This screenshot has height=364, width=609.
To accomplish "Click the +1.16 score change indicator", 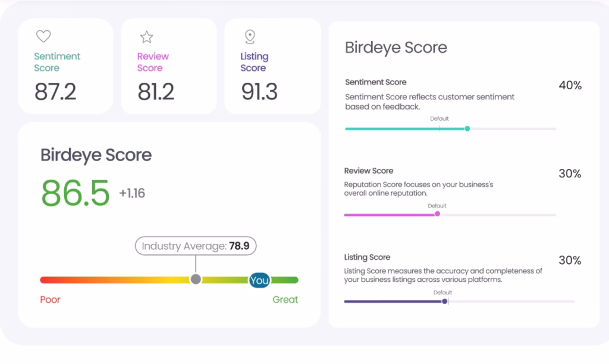I will tap(132, 193).
